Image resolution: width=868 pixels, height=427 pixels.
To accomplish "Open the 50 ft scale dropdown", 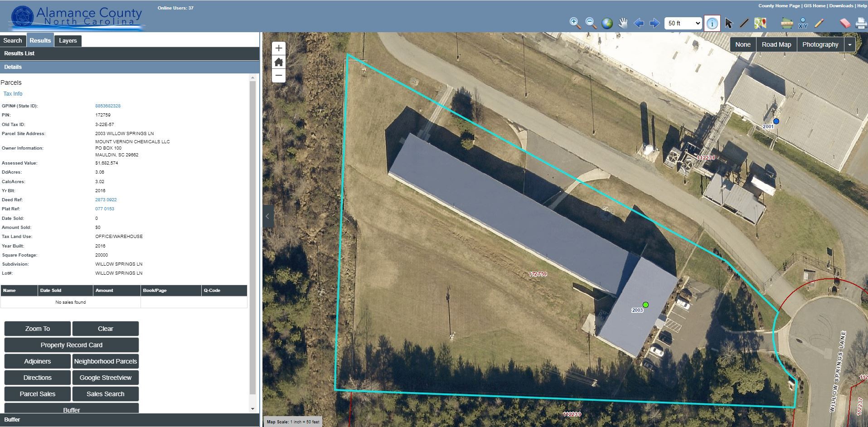I will [x=683, y=23].
